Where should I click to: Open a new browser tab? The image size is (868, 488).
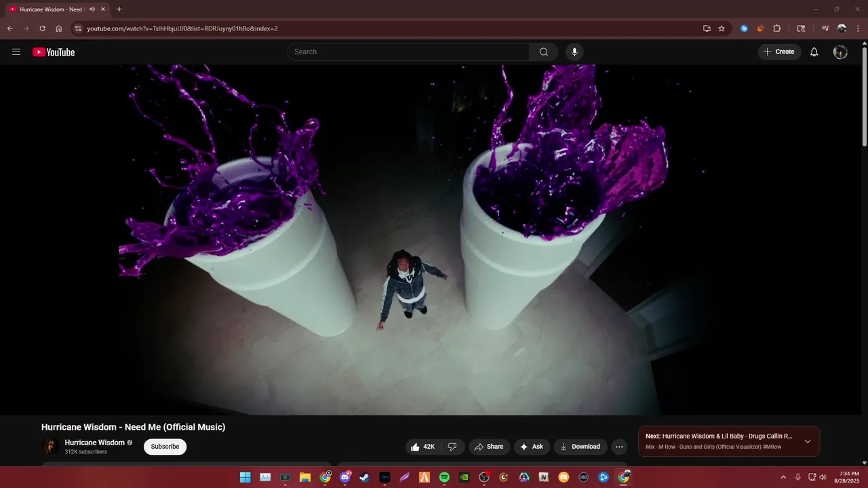(x=119, y=9)
